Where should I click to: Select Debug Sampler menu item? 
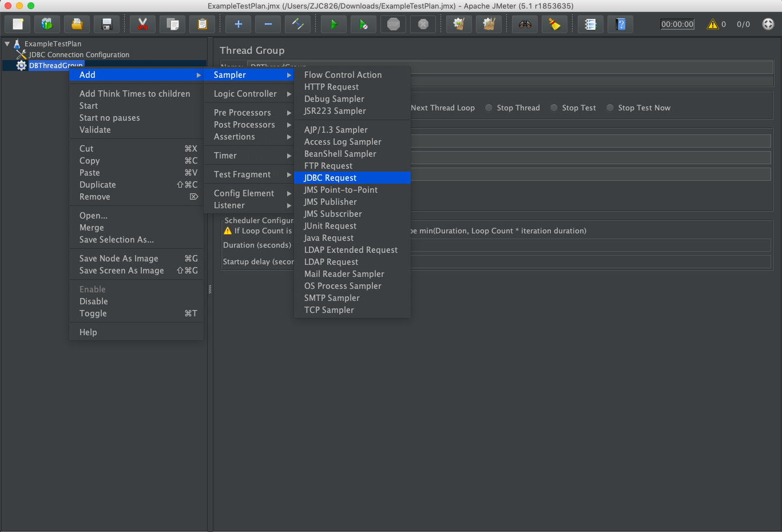[x=352, y=99]
